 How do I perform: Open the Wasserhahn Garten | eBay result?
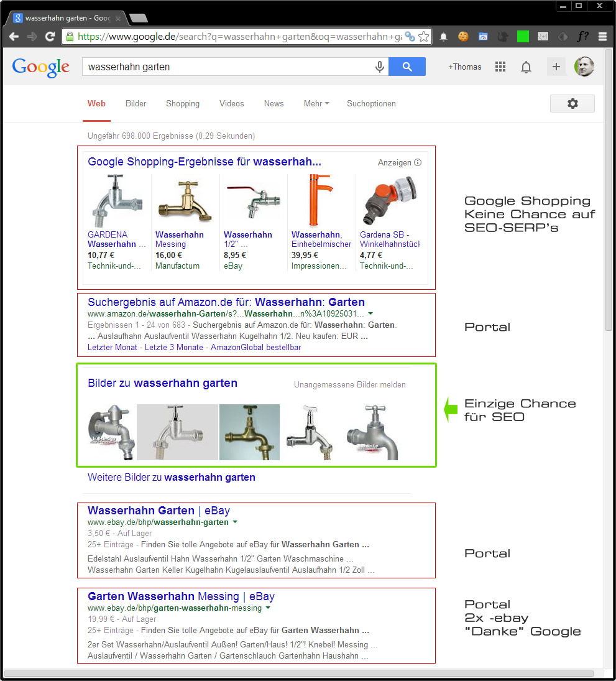point(159,511)
